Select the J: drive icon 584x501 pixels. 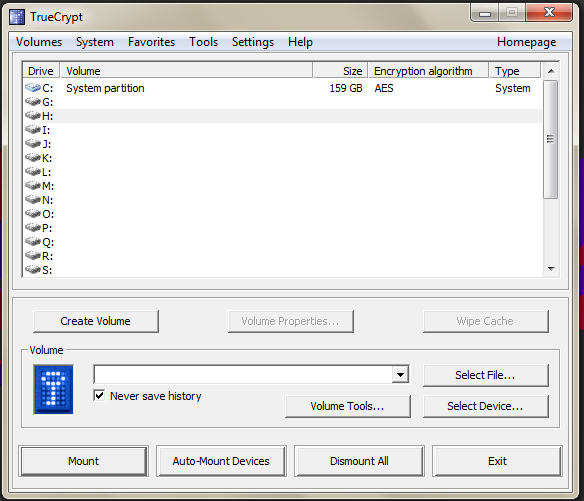click(33, 144)
